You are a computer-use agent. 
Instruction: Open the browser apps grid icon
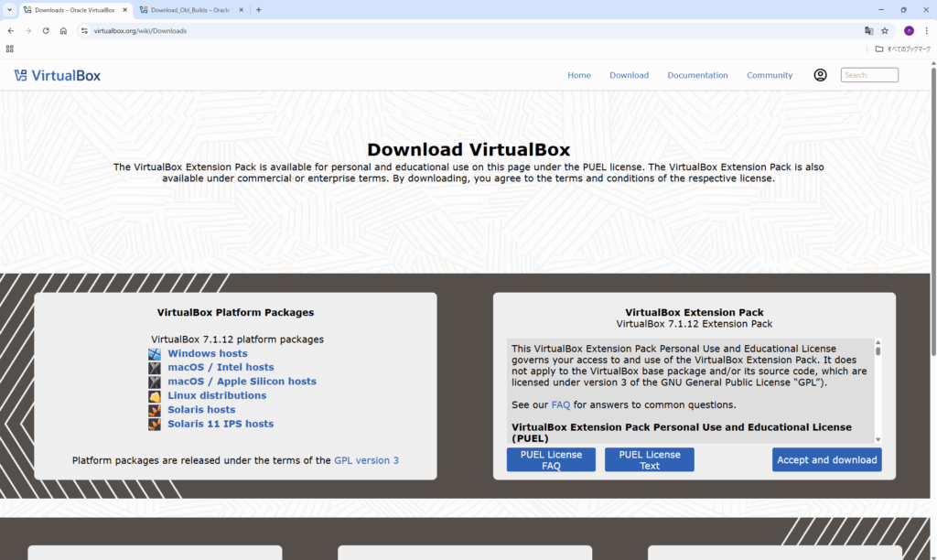10,48
